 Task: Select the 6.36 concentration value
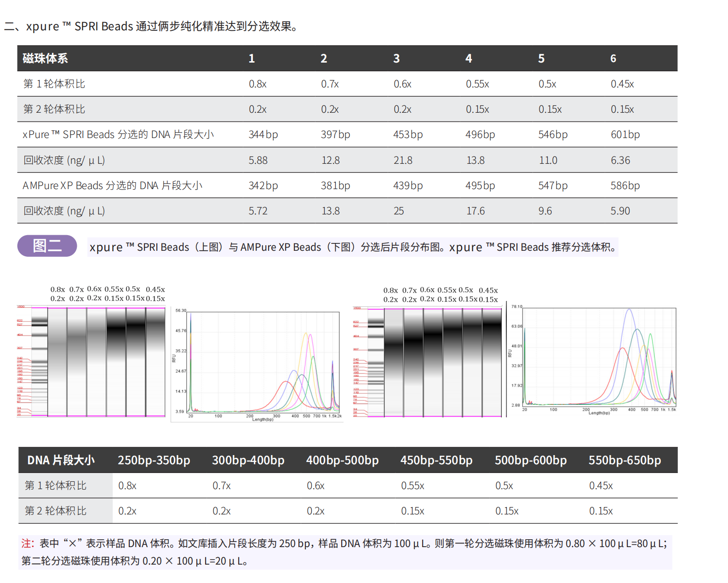pos(620,160)
